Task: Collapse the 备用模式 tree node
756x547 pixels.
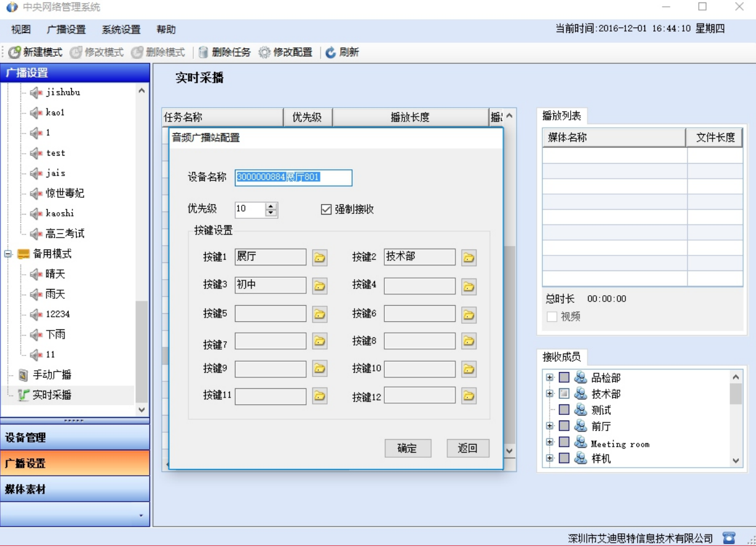Action: 8,254
